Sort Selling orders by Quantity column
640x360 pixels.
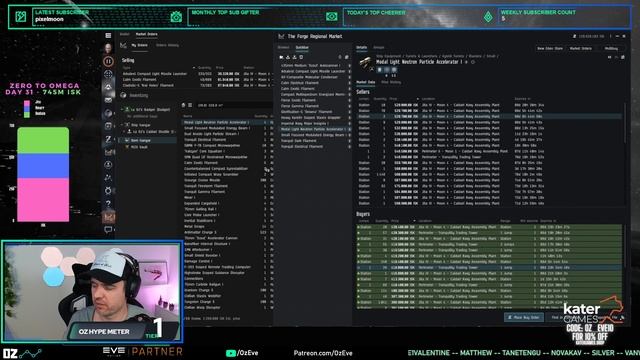(x=204, y=68)
